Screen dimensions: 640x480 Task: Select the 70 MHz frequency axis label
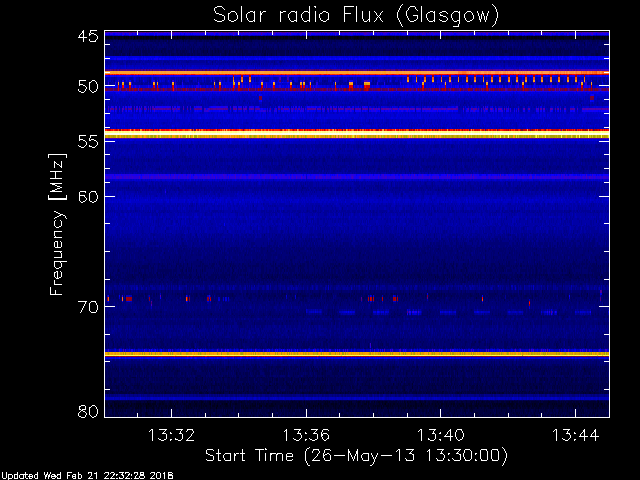point(88,307)
